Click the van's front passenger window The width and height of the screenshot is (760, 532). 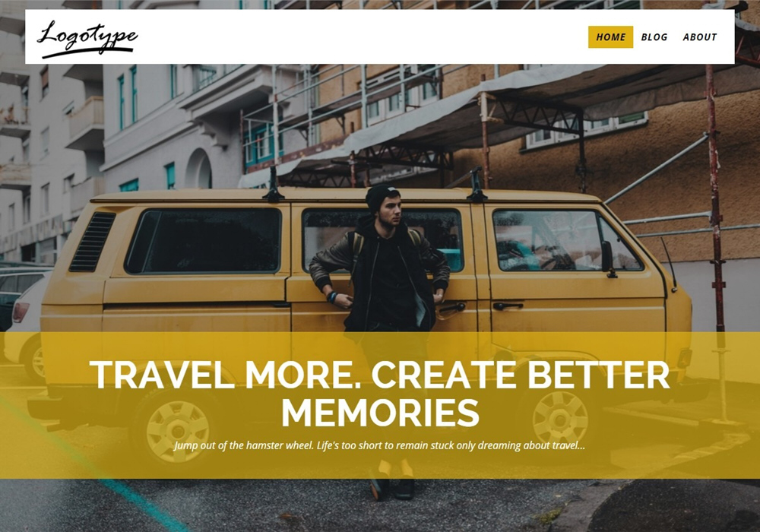pyautogui.click(x=567, y=241)
